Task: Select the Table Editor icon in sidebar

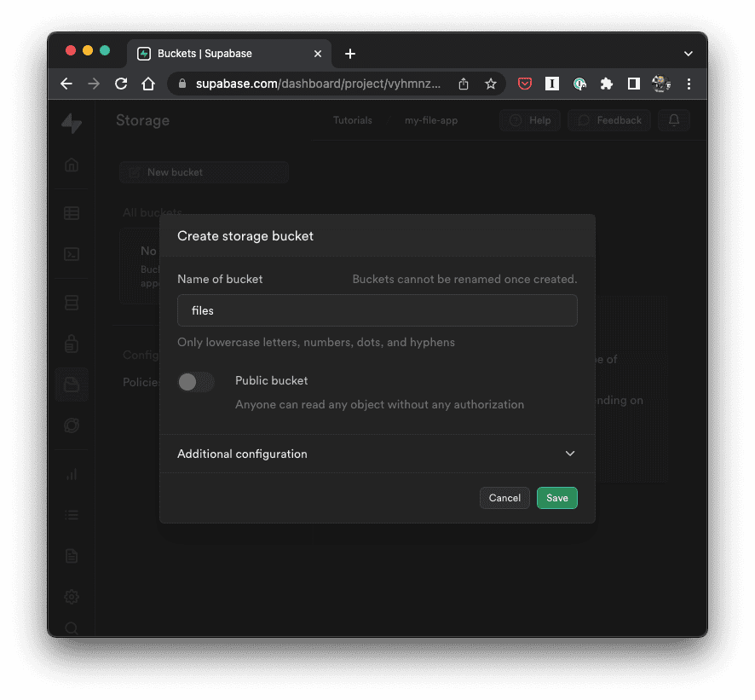Action: click(x=71, y=212)
